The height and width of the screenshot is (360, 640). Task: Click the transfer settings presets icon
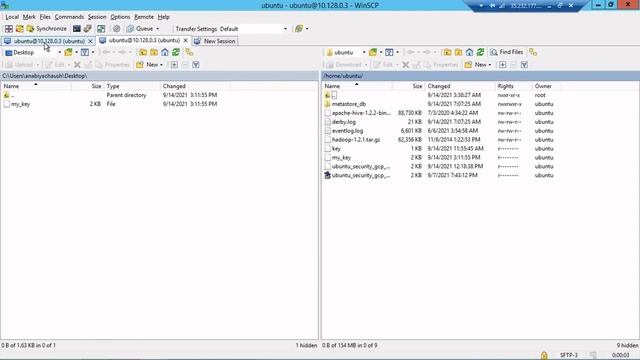(299, 29)
